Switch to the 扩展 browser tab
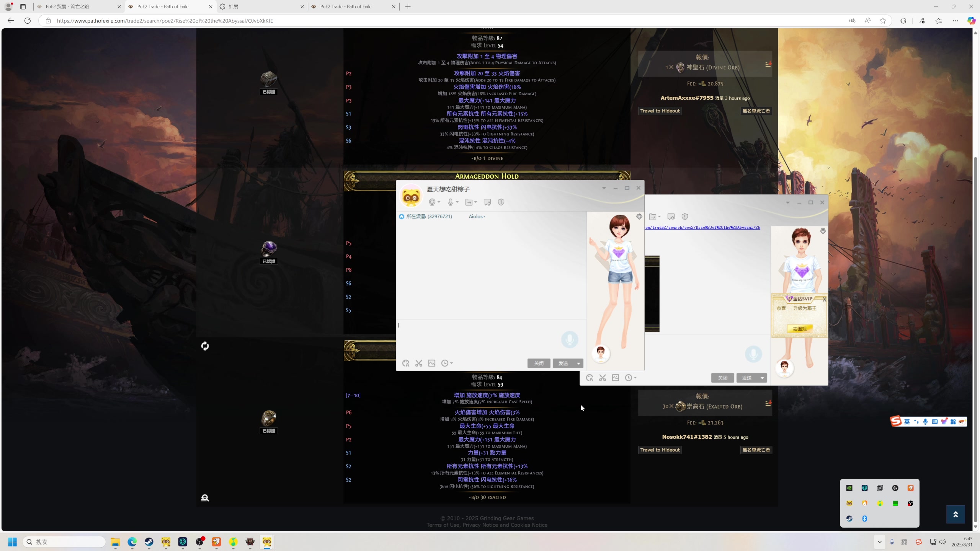Viewport: 980px width, 551px height. [262, 7]
